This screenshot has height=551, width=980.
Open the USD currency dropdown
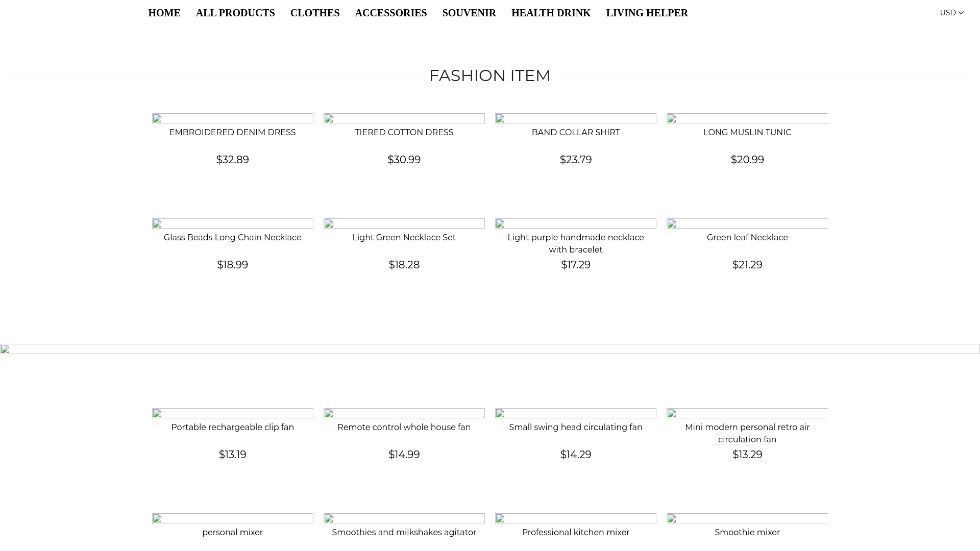click(x=951, y=13)
